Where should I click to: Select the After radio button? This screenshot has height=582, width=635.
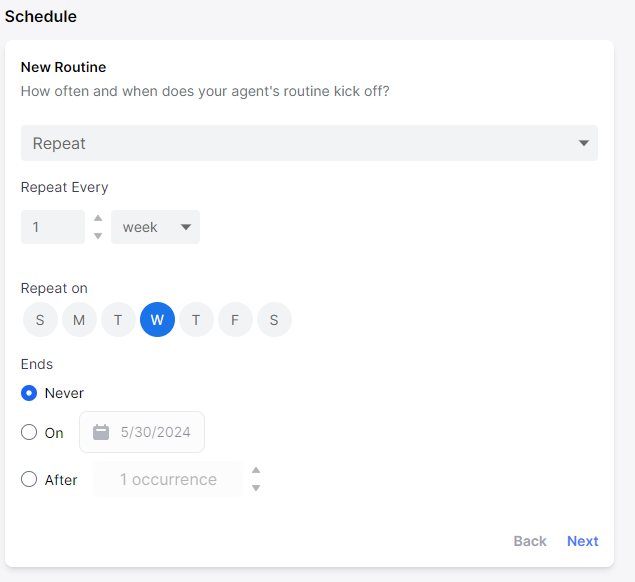click(x=29, y=479)
